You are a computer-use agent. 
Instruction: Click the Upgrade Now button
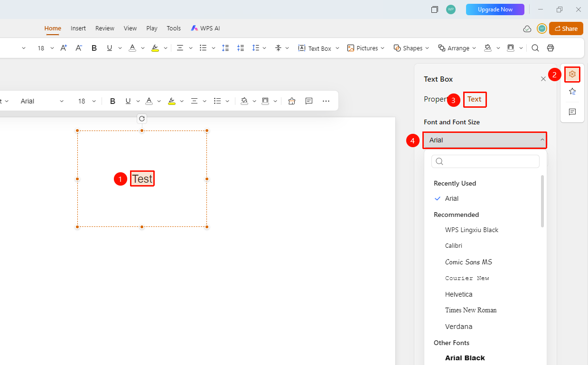click(495, 9)
